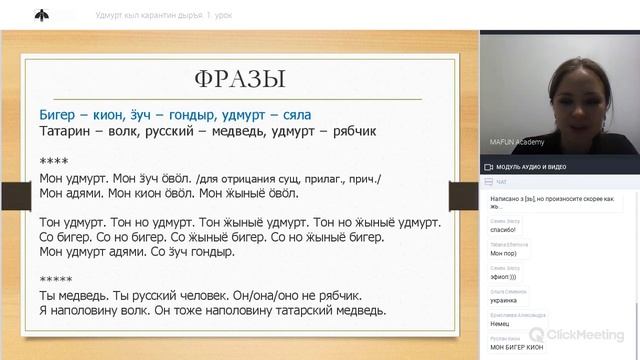Image resolution: width=640 pixels, height=360 pixels.
Task: Click the ФРАЗЫ slide heading
Action: 240,79
